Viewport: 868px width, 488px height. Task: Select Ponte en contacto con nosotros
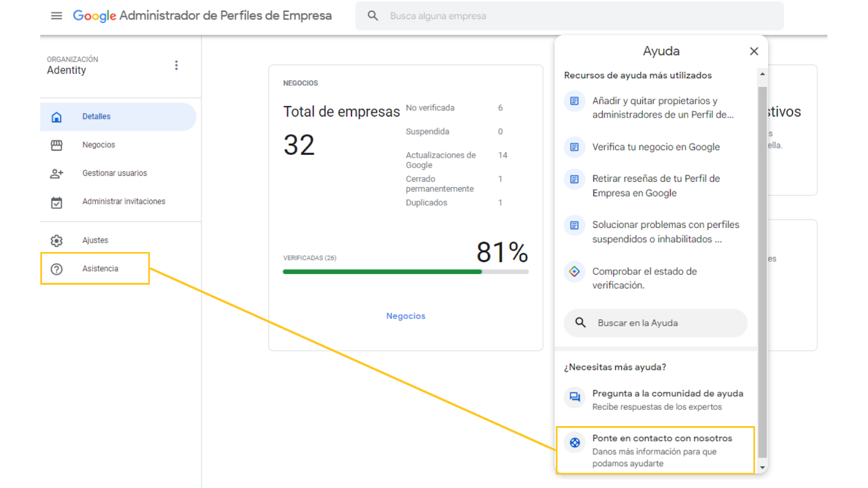[661, 439]
